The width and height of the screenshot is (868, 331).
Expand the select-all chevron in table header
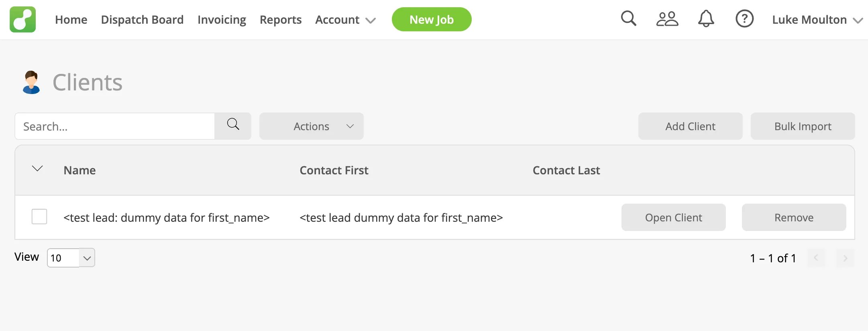point(37,169)
